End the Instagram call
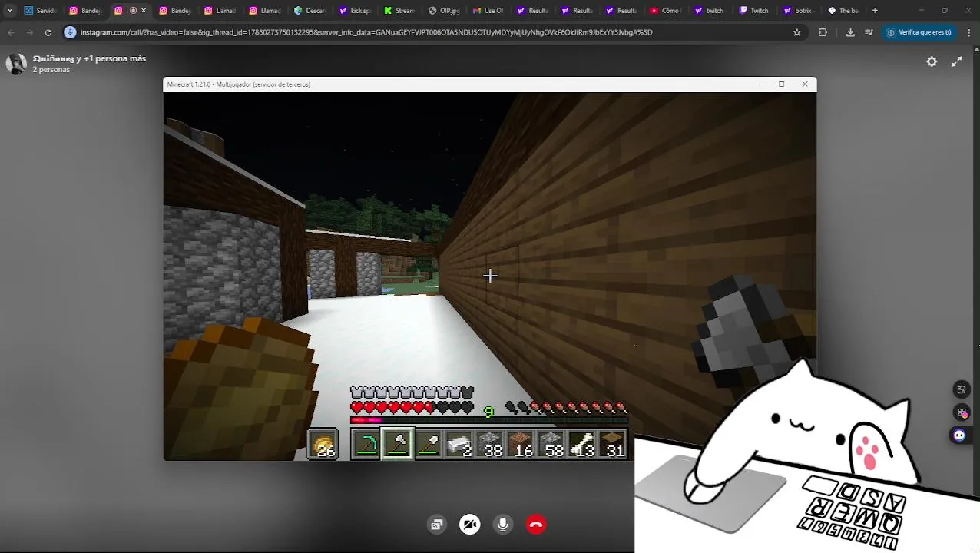 point(536,525)
